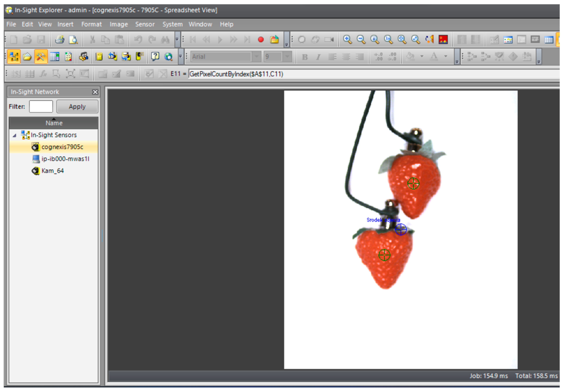Click the Zoom Out magnifier icon

(x=361, y=40)
